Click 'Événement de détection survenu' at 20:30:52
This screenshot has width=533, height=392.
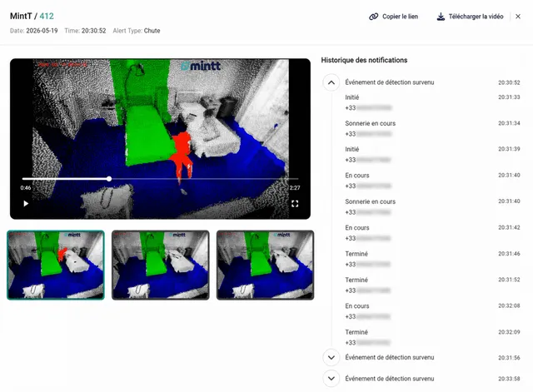tap(390, 82)
